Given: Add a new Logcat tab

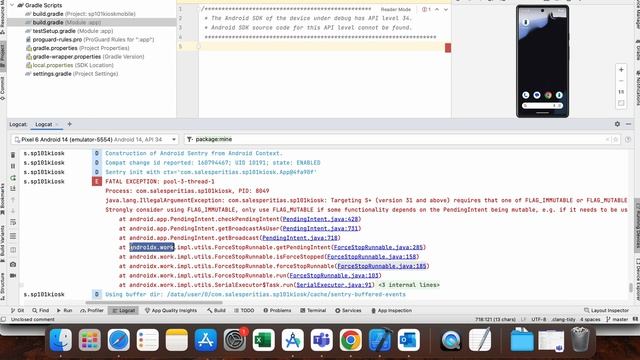Looking at the screenshot, I should coord(69,124).
